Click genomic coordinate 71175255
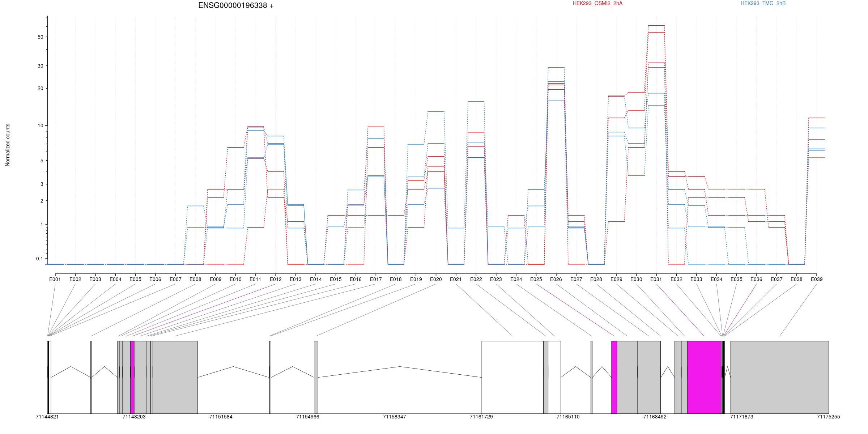The width and height of the screenshot is (868, 434). [x=829, y=417]
